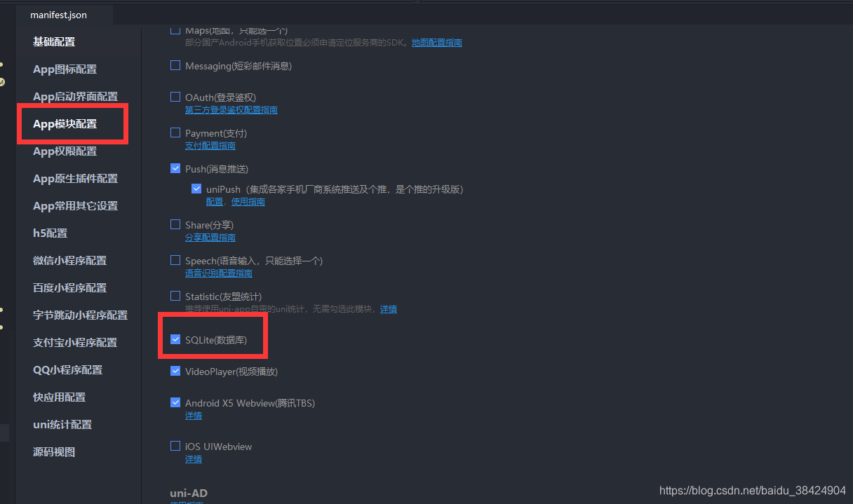Enable the iOS UIWebview checkbox

[x=175, y=446]
